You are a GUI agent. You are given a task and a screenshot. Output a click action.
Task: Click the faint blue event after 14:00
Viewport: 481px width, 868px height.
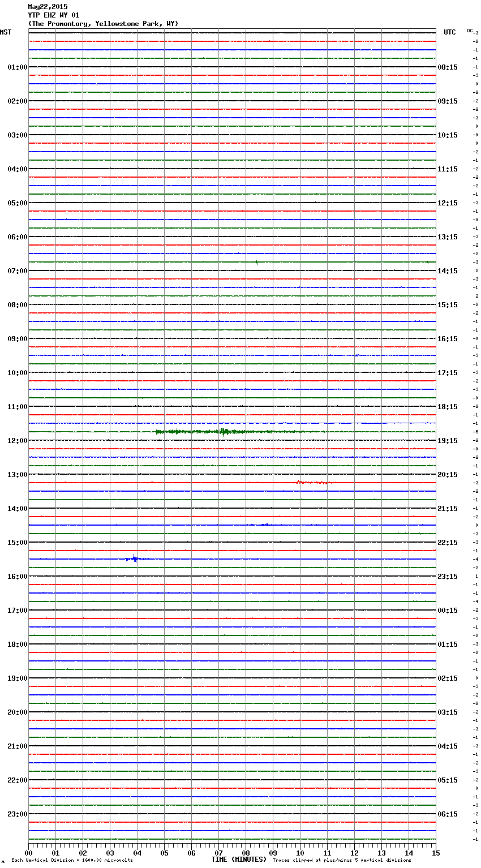pos(262,525)
